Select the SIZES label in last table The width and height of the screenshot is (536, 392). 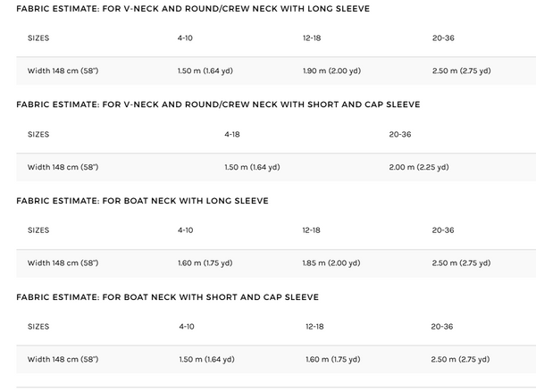38,327
